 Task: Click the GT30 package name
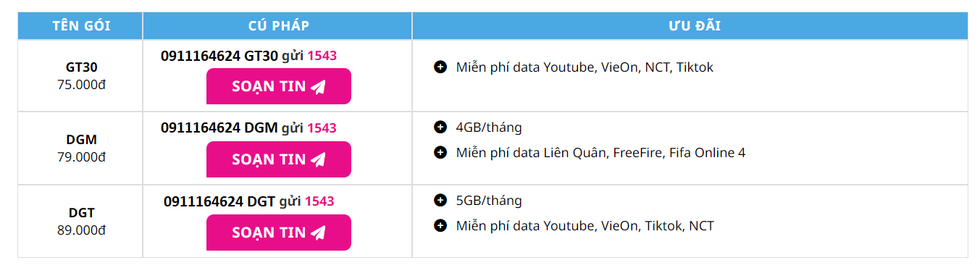[x=82, y=67]
